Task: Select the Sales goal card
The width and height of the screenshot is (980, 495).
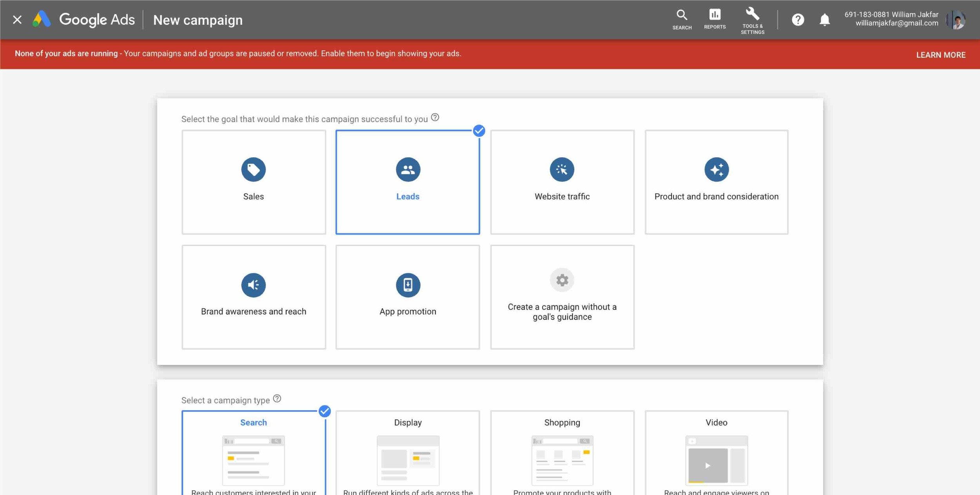Action: click(254, 182)
